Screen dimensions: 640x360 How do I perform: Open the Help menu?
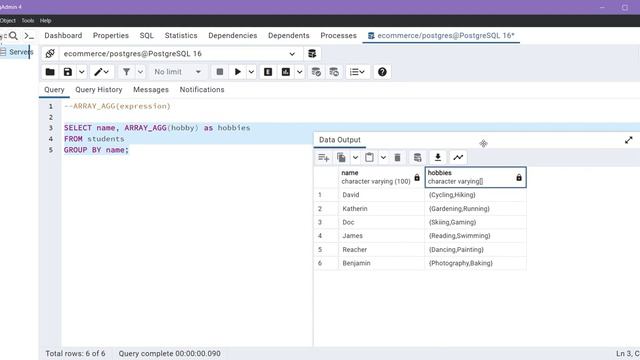tap(45, 20)
